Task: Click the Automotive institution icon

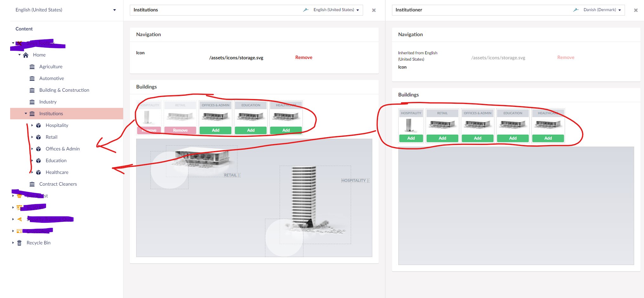Action: click(32, 78)
